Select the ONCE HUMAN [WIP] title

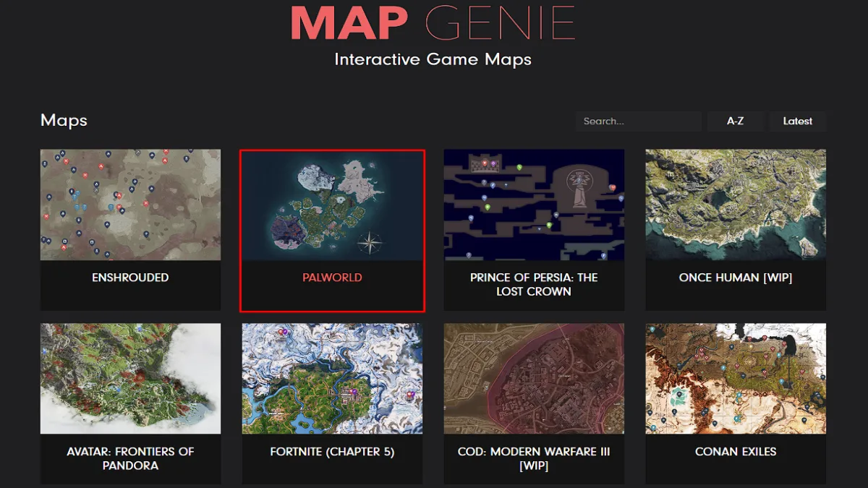coord(736,278)
